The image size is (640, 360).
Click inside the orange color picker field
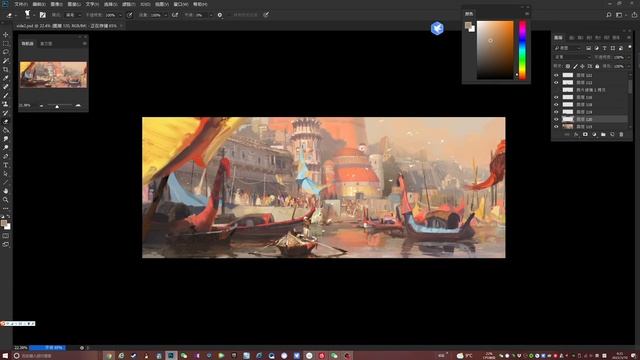495,50
